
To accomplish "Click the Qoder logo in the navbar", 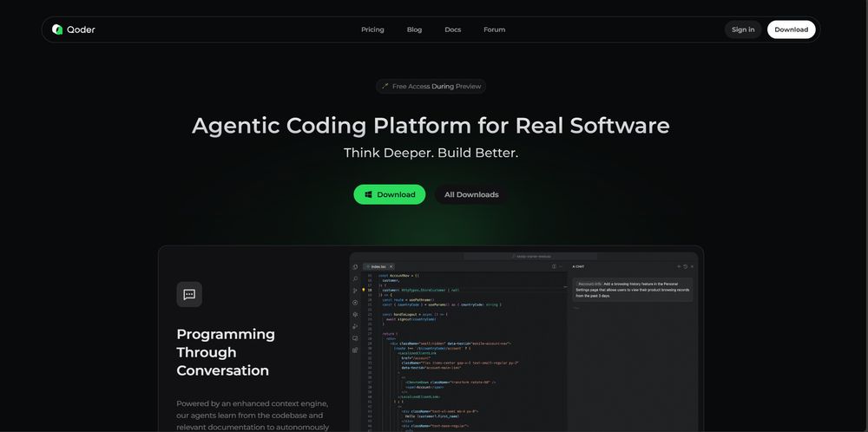I will (x=73, y=29).
